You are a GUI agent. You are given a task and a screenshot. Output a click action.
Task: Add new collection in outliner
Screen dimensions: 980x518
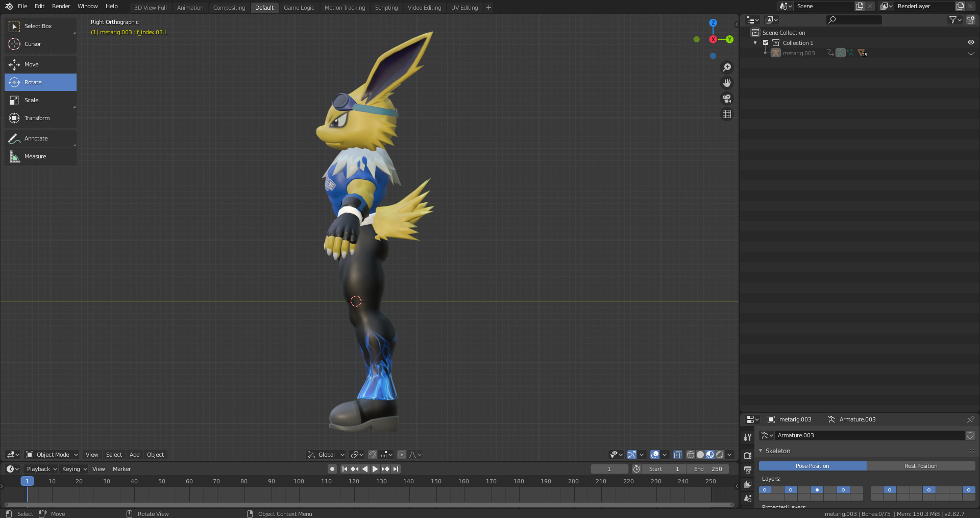tap(970, 20)
